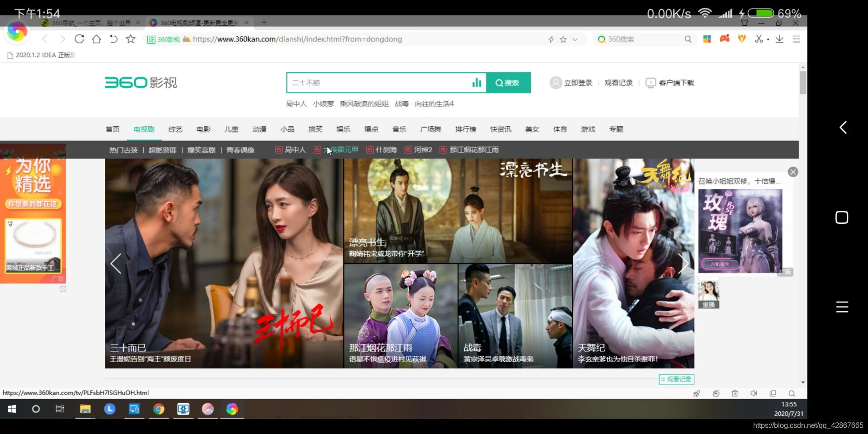Click the red gamepad extension icon
The image size is (868, 434).
coord(725,39)
